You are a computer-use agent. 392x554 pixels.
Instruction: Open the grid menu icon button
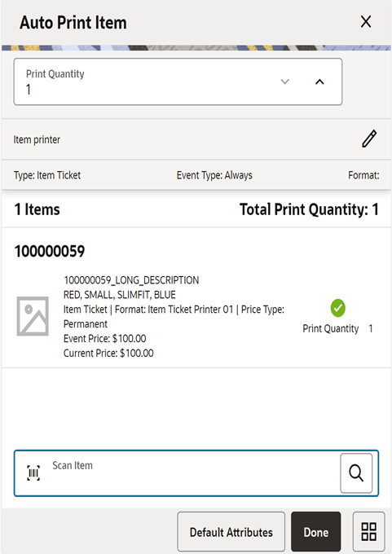point(368,532)
